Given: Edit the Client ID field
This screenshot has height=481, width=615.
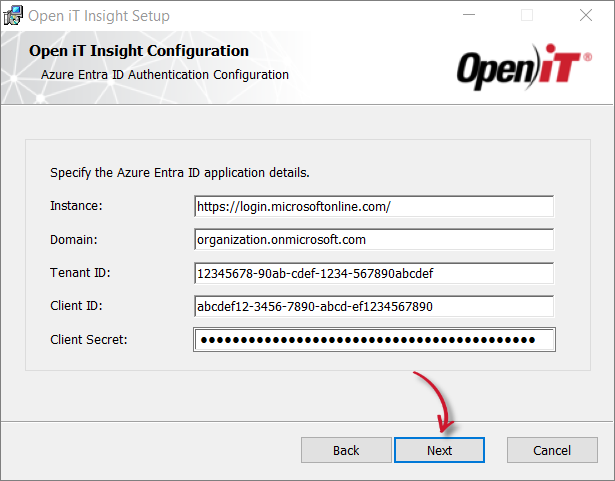Looking at the screenshot, I should 374,306.
